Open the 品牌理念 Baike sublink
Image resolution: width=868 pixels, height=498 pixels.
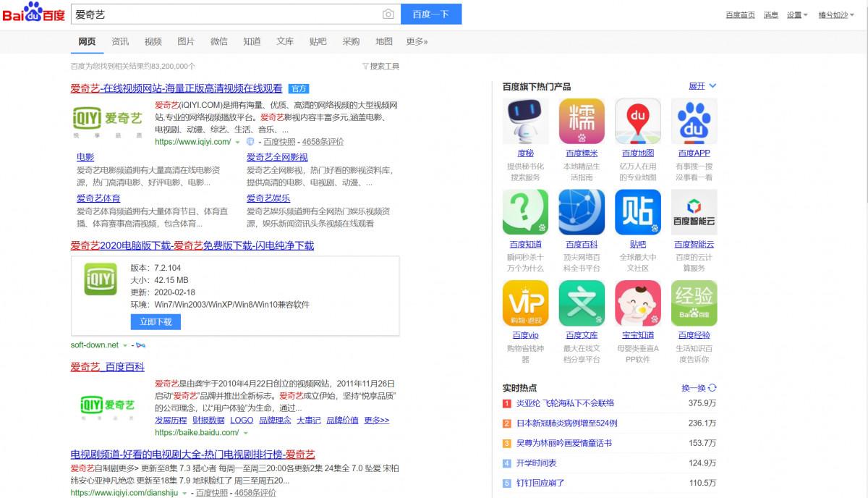coord(275,421)
